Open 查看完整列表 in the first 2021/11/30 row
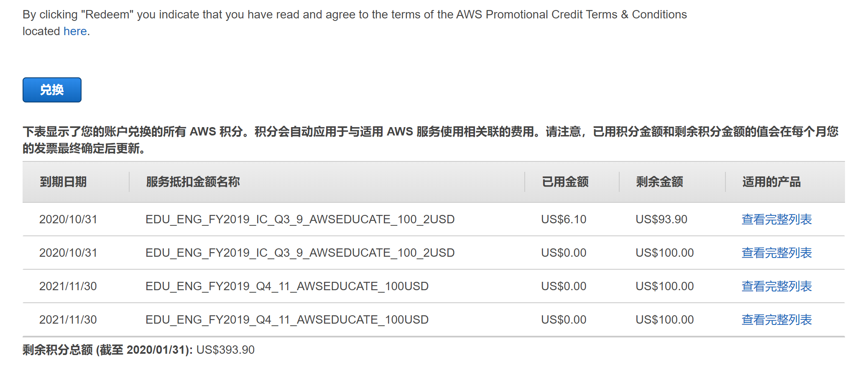Screen dimensions: 868x378 pos(776,286)
